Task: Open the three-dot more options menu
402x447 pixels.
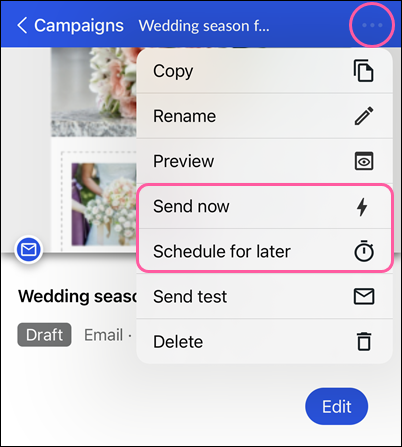Action: (x=372, y=25)
